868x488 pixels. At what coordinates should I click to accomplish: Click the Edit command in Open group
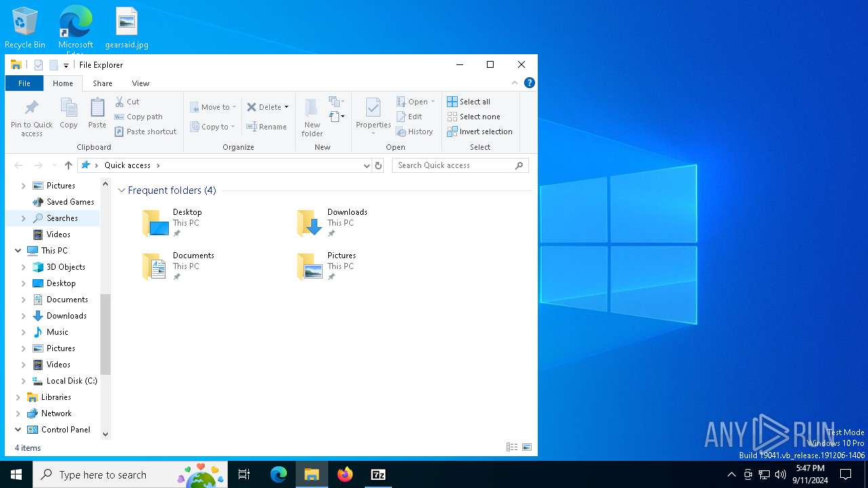409,117
